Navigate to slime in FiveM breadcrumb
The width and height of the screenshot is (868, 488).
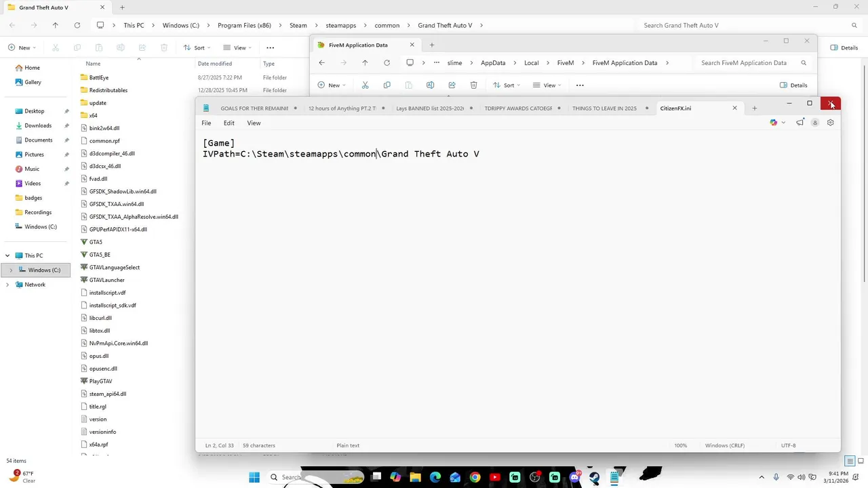tap(454, 62)
